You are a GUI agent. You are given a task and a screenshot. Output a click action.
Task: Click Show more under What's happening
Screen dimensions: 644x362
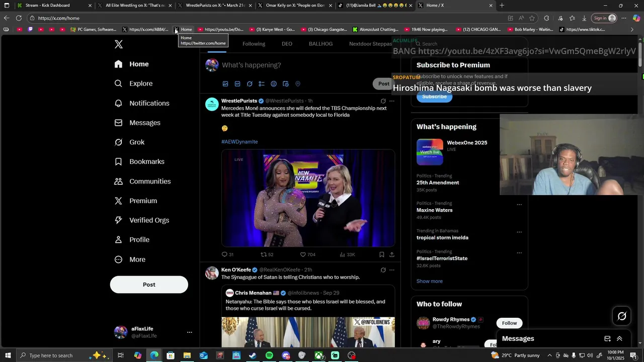coord(429,281)
